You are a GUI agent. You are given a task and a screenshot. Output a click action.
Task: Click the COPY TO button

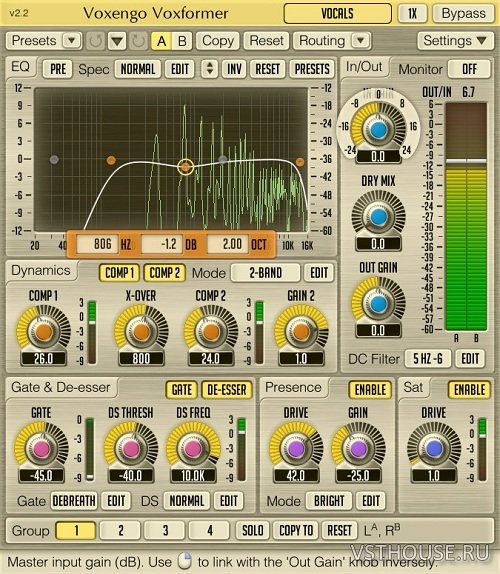click(296, 530)
